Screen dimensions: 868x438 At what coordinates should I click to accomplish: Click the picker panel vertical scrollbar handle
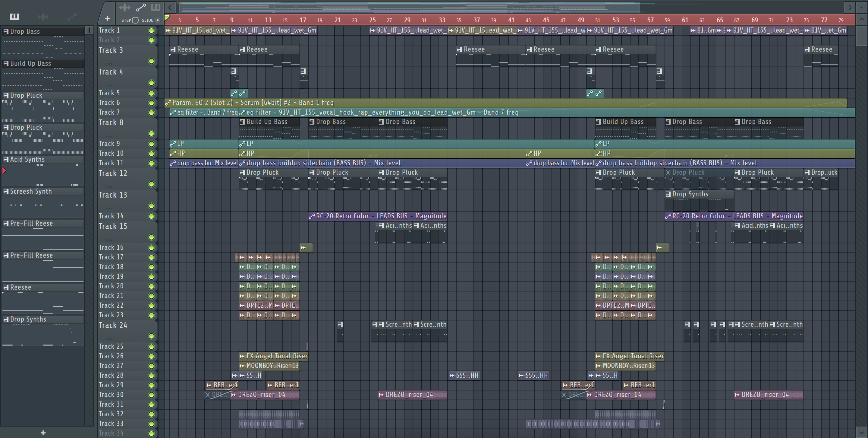(x=89, y=30)
